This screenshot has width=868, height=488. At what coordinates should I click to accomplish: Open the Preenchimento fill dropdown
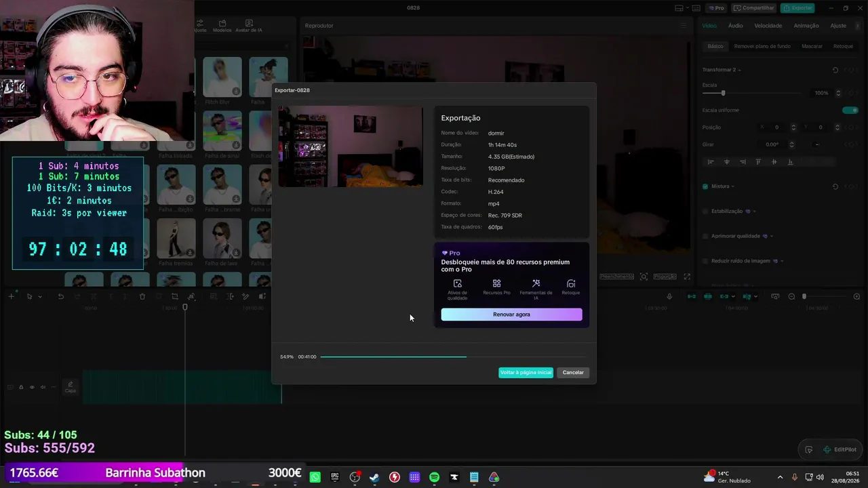[x=616, y=277]
